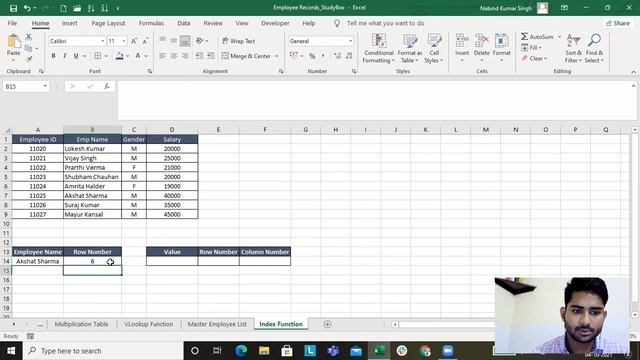640x360 pixels.
Task: Apply the Fill Color bucket
Action: (x=120, y=56)
